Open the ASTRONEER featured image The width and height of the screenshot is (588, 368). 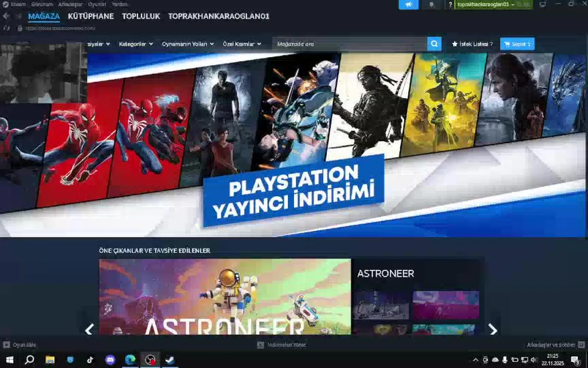225,296
